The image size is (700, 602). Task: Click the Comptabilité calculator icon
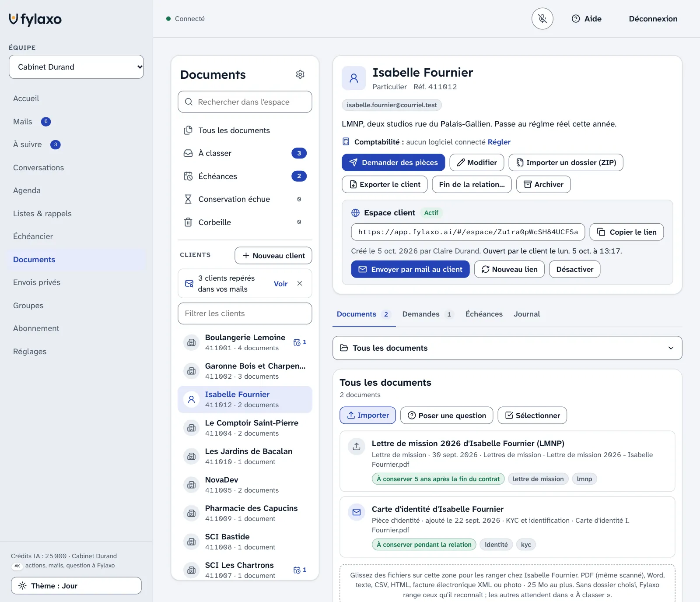pyautogui.click(x=346, y=141)
